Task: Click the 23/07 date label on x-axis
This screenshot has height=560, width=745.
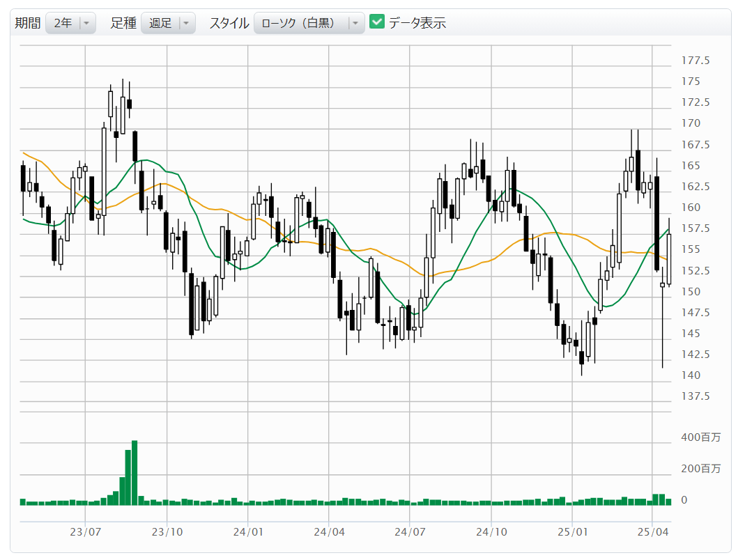Action: [86, 533]
